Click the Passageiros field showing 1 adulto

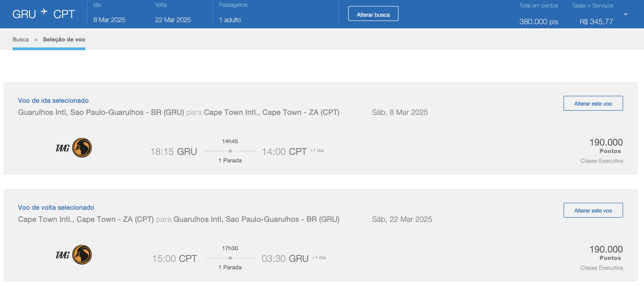click(230, 20)
